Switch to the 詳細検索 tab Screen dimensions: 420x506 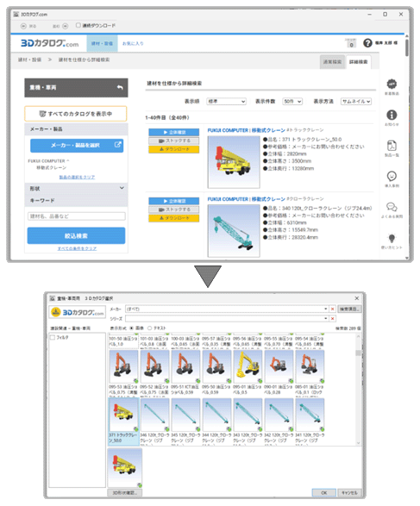coord(359,62)
